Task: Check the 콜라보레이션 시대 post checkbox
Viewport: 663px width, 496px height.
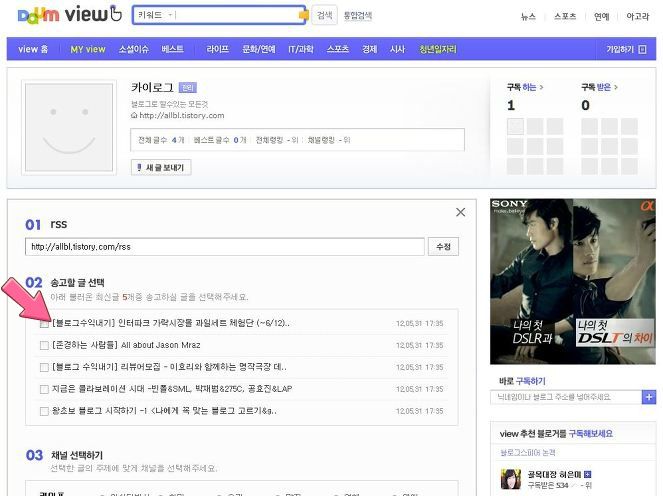Action: click(x=44, y=389)
